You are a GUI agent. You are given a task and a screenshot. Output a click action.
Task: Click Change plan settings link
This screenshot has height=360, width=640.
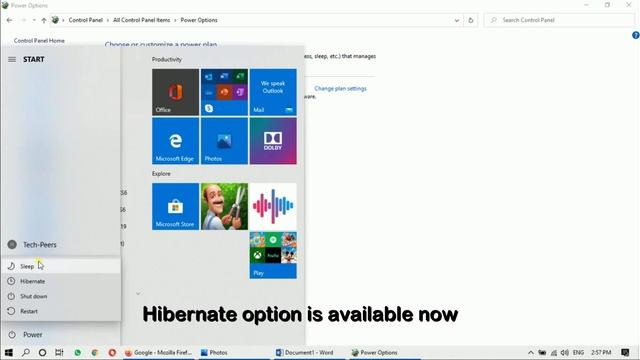pos(340,89)
